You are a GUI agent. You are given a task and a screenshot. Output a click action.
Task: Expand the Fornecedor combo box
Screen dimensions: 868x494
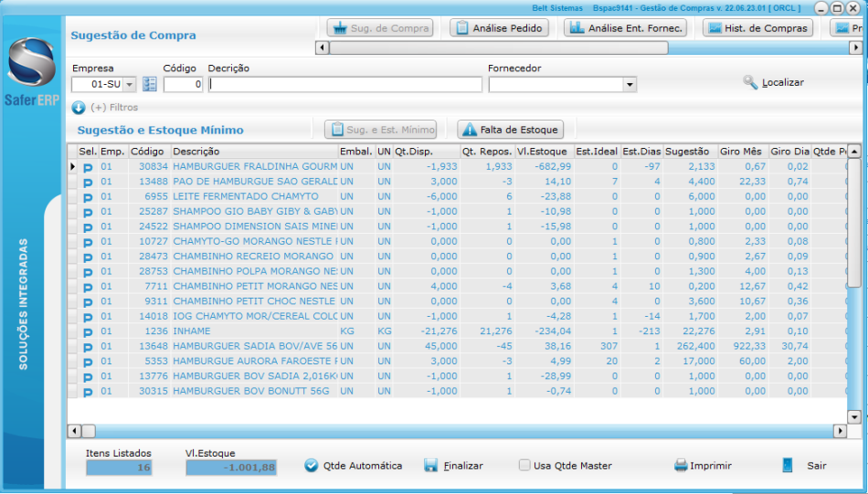click(x=629, y=85)
